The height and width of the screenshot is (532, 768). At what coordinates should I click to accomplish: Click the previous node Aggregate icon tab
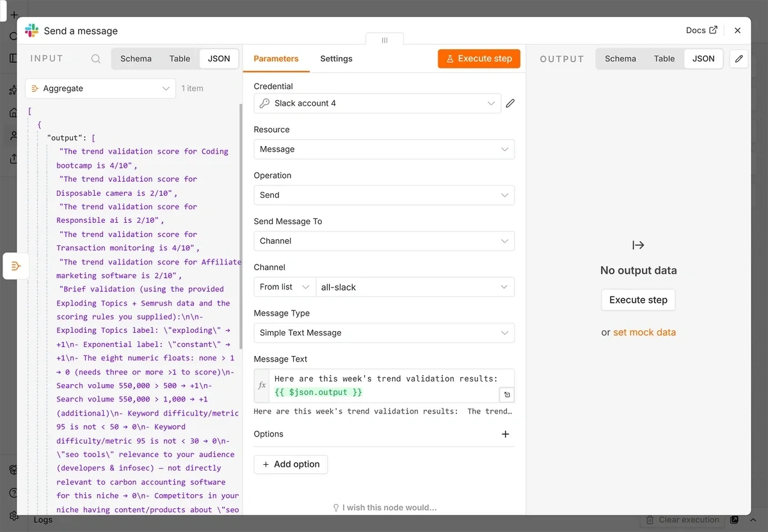pyautogui.click(x=16, y=266)
